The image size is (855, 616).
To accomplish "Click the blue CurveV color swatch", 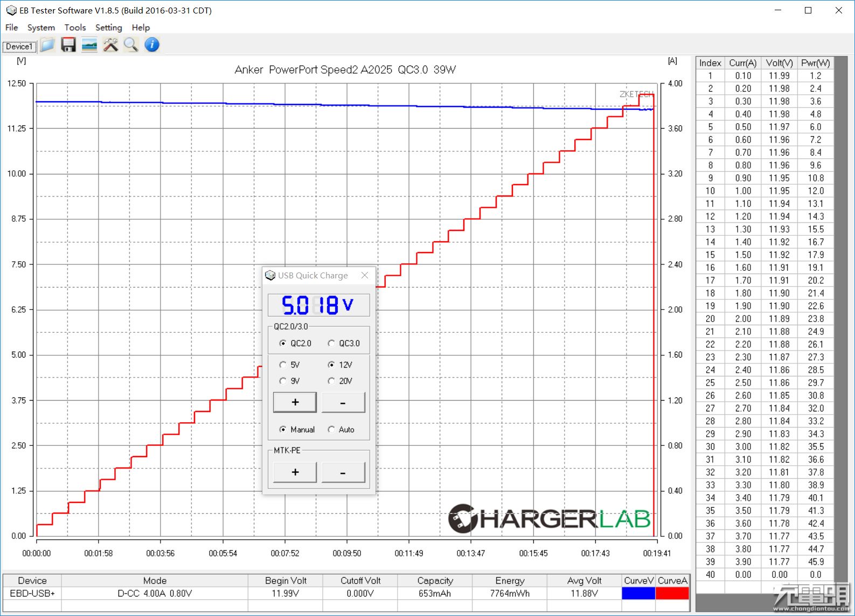I will click(x=638, y=593).
